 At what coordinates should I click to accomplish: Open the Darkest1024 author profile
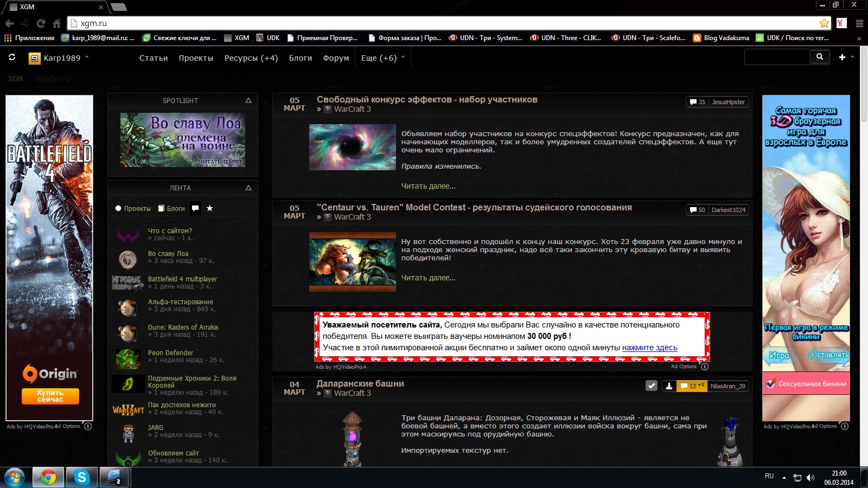[728, 210]
